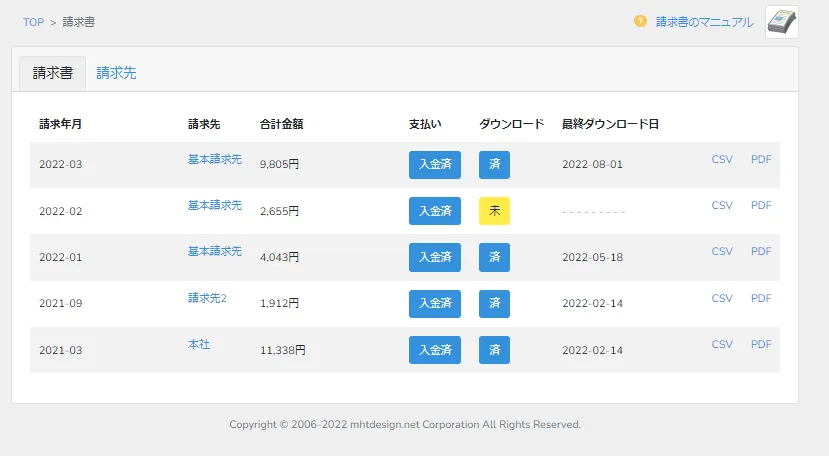The image size is (829, 456).
Task: Open 基本請求先 link in 2022-01 row
Action: click(x=215, y=252)
